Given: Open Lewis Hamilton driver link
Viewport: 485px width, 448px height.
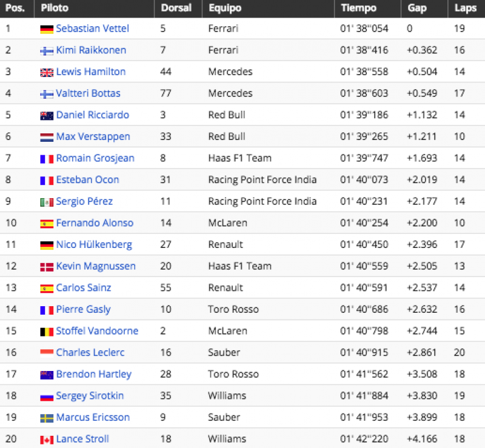Looking at the screenshot, I should pos(91,72).
